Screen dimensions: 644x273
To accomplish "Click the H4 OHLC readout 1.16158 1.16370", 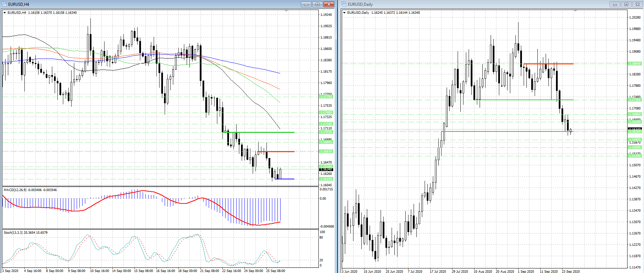I will pos(40,13).
